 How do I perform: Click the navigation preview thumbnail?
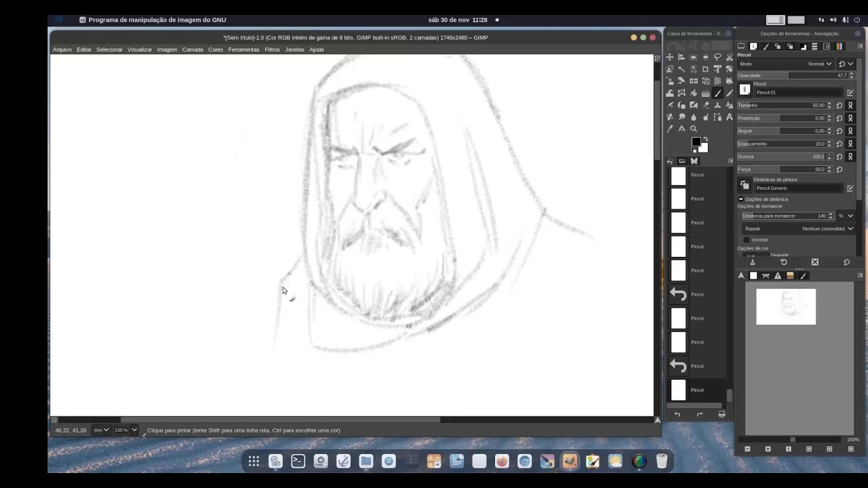(786, 306)
